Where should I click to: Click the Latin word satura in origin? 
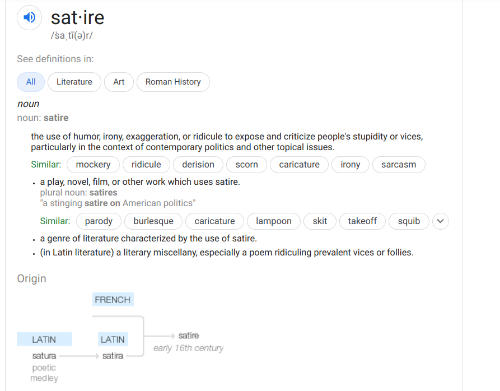44,356
